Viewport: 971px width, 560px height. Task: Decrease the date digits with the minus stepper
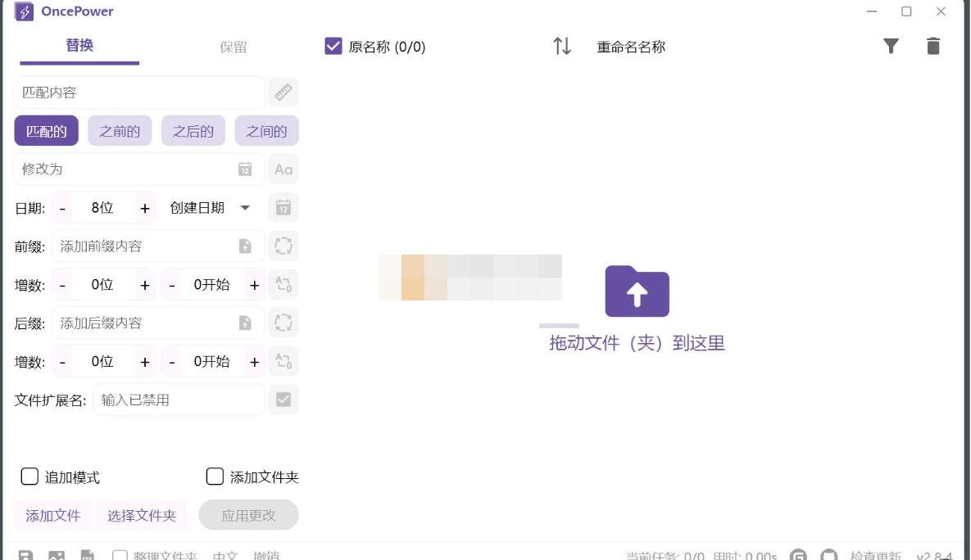(x=61, y=207)
